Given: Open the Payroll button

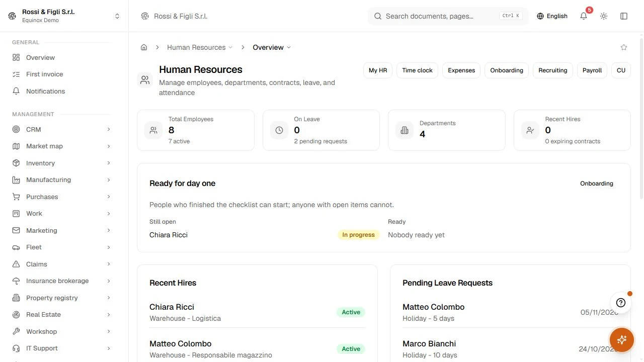Looking at the screenshot, I should pyautogui.click(x=592, y=70).
